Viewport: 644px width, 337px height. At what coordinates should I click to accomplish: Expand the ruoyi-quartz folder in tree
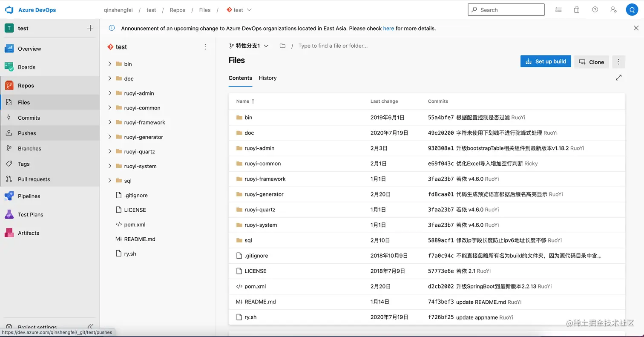[x=110, y=151]
